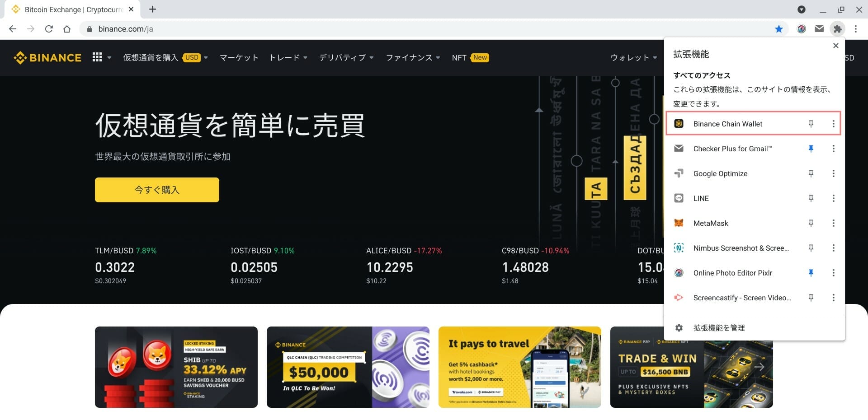Open IOST/BUSD price ticker
Screen dimensions: 868x420
tap(262, 266)
